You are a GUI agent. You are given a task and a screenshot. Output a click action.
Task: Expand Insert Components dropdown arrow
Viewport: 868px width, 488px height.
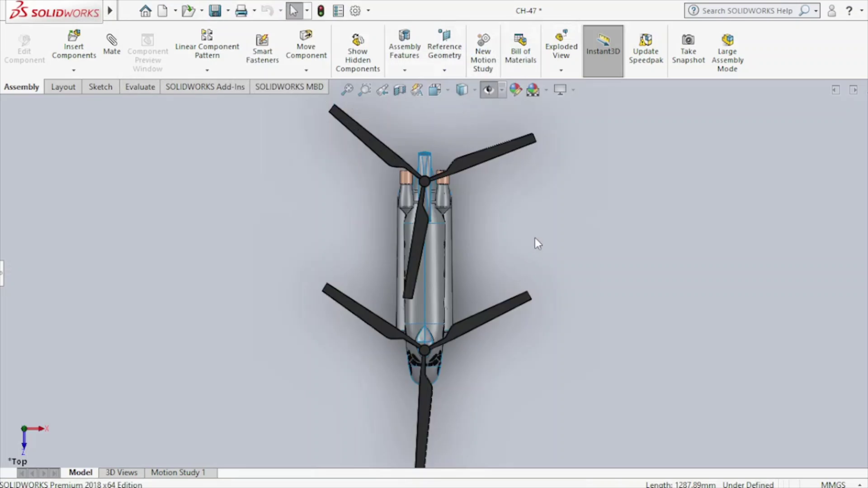click(x=74, y=70)
